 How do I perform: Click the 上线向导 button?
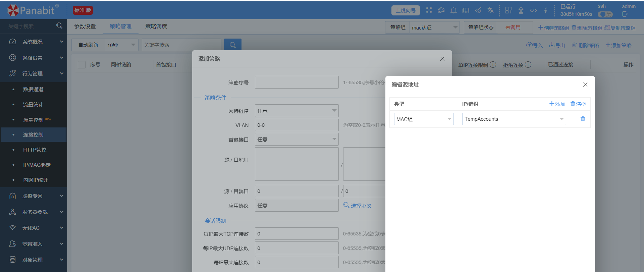coord(406,10)
